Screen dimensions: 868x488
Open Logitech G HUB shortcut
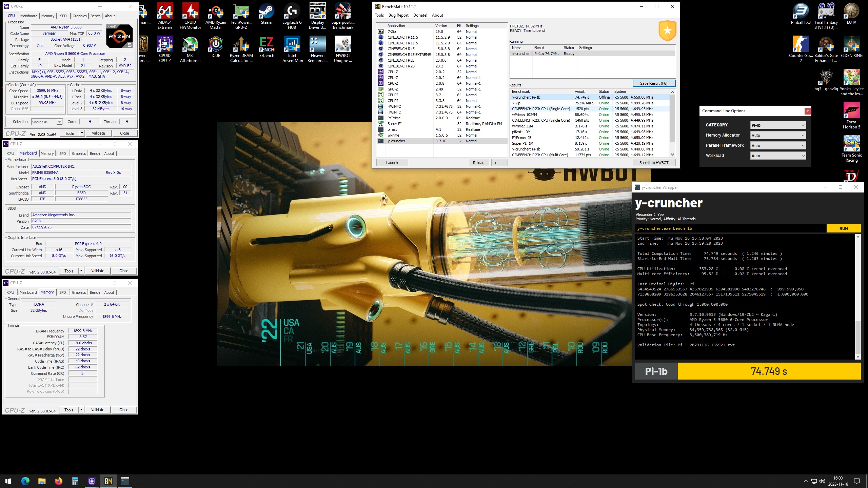(292, 16)
